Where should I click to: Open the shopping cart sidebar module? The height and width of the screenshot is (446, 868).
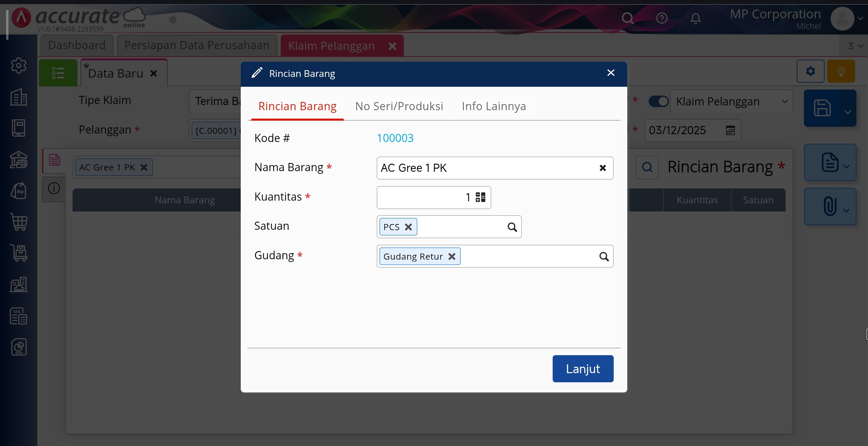tap(19, 222)
